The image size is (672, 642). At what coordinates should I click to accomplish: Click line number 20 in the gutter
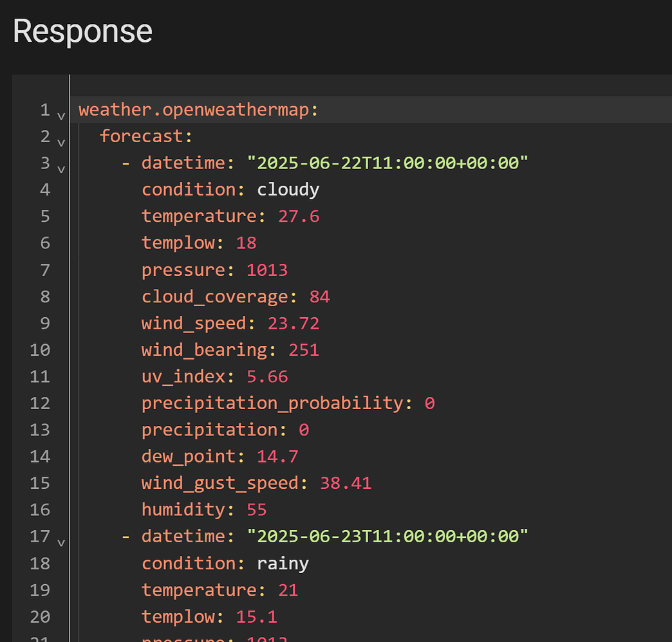click(40, 617)
